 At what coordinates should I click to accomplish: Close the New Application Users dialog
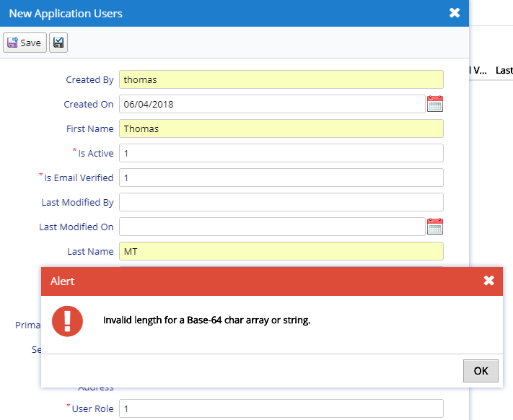tap(455, 13)
